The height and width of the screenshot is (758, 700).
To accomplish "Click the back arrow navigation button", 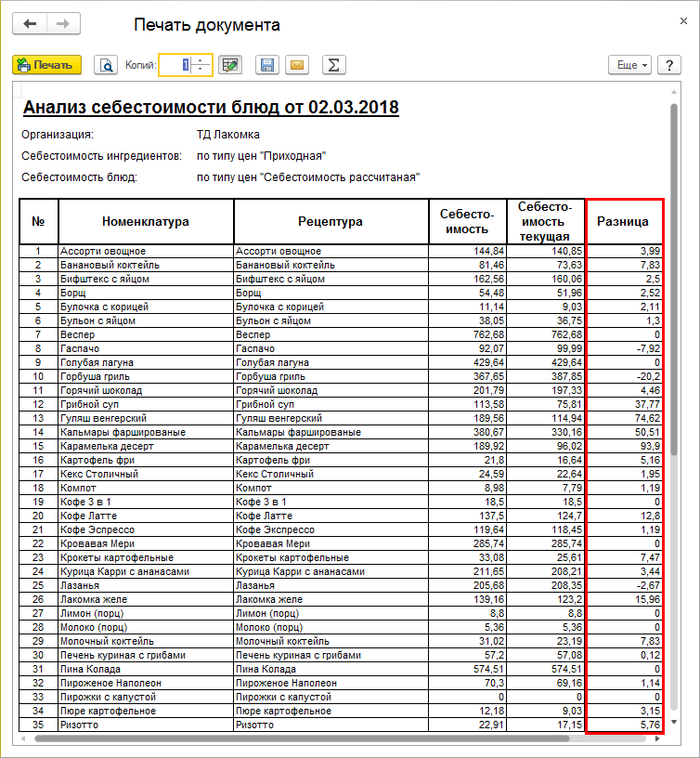I will click(30, 24).
